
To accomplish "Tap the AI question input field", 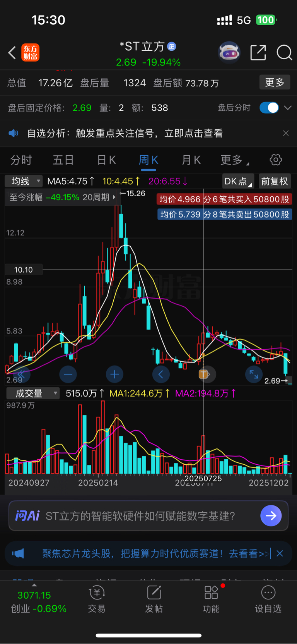I will click(148, 516).
